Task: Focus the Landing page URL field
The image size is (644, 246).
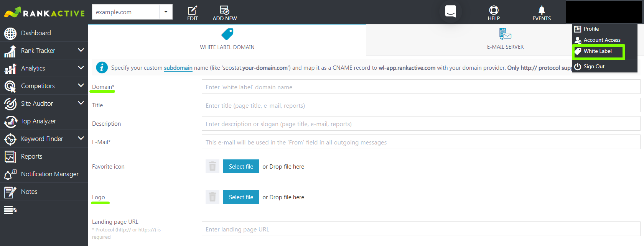Action: pos(421,229)
